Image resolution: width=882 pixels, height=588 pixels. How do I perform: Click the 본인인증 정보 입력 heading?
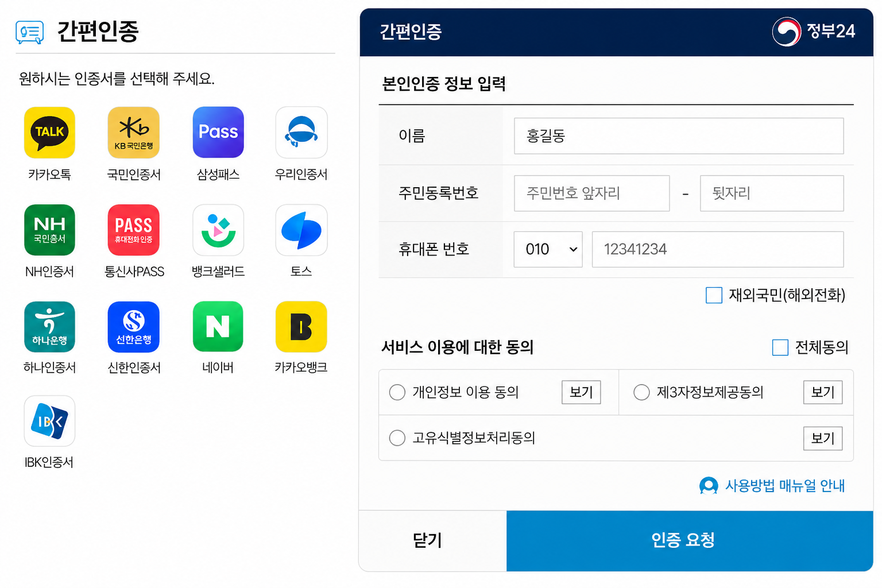tap(444, 84)
